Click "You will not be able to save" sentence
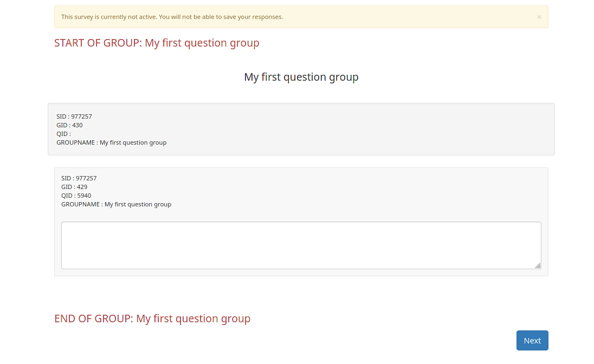Image resolution: width=594 pixels, height=364 pixels. (221, 17)
